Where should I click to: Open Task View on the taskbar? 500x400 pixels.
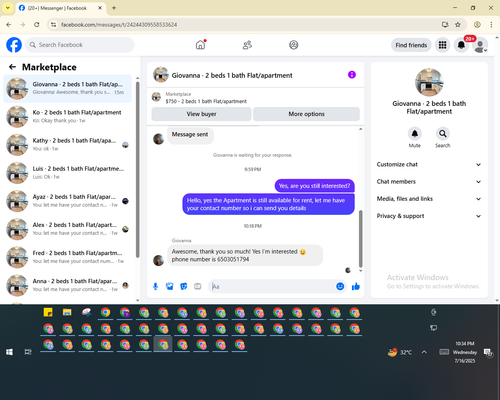pos(28,352)
